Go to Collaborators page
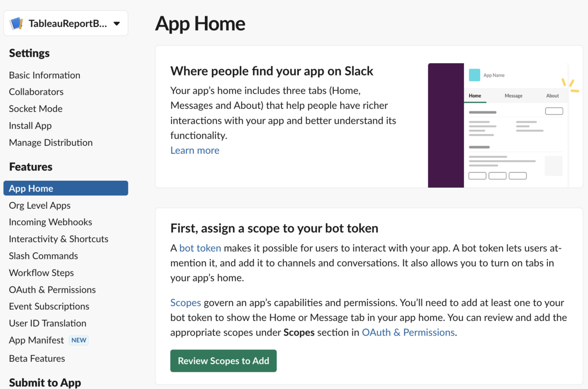This screenshot has width=588, height=389. (36, 92)
